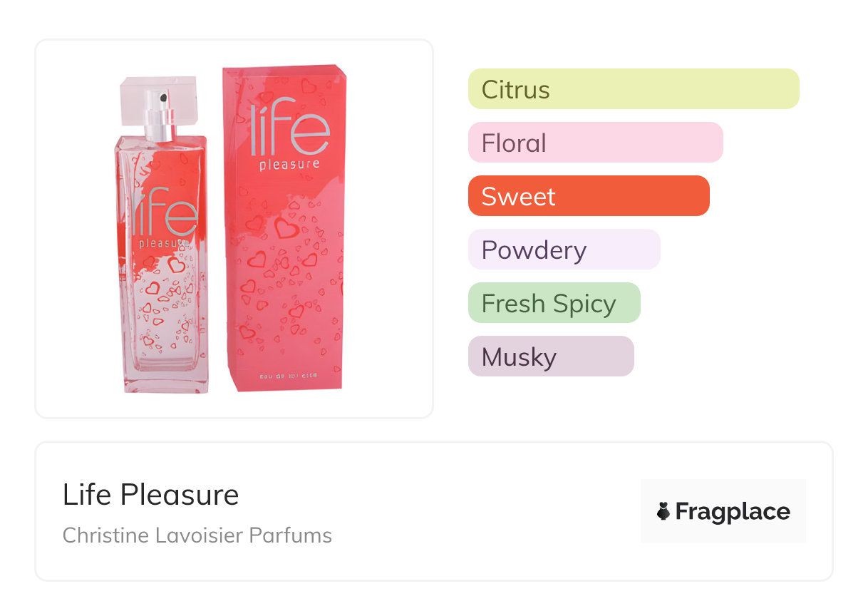This screenshot has height=616, width=868.
Task: Click the eau de toilette text at box bottom
Action: click(x=285, y=376)
